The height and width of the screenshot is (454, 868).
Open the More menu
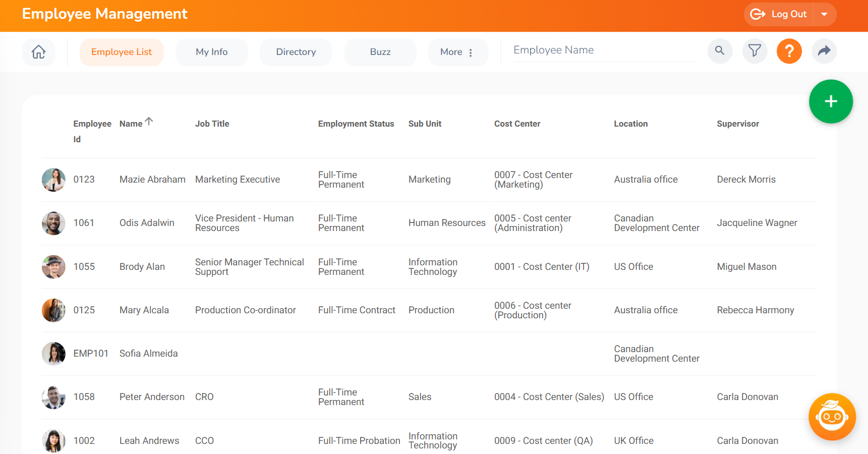[457, 52]
